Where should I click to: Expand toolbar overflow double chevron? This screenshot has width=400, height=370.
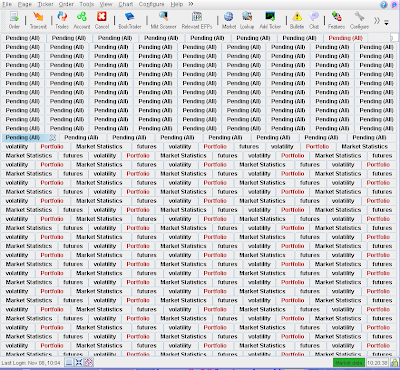tap(377, 20)
